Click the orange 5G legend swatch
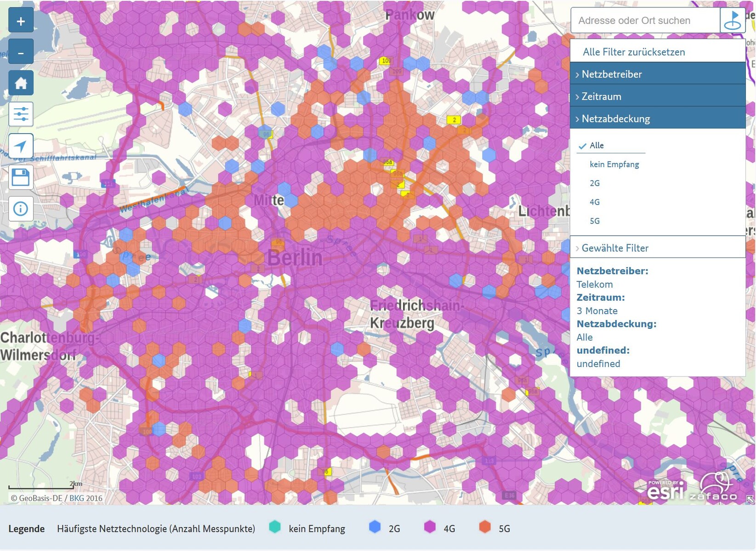The image size is (756, 551). pos(485,527)
